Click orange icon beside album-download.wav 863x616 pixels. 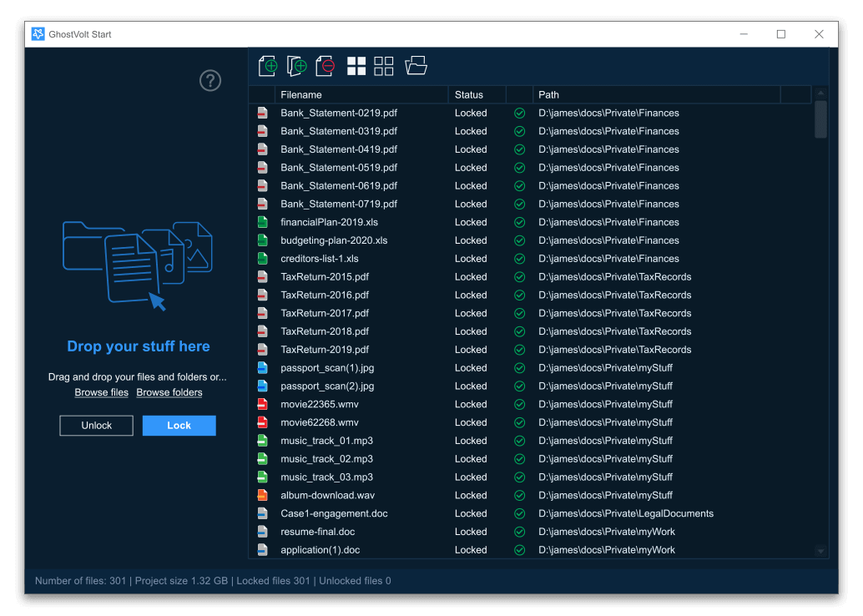tap(263, 495)
